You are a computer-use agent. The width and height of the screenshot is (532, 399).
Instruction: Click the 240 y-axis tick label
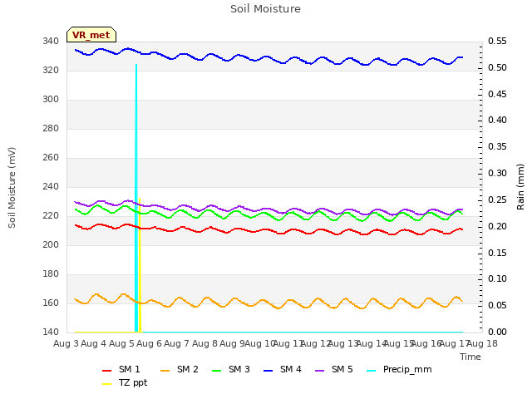[51, 186]
